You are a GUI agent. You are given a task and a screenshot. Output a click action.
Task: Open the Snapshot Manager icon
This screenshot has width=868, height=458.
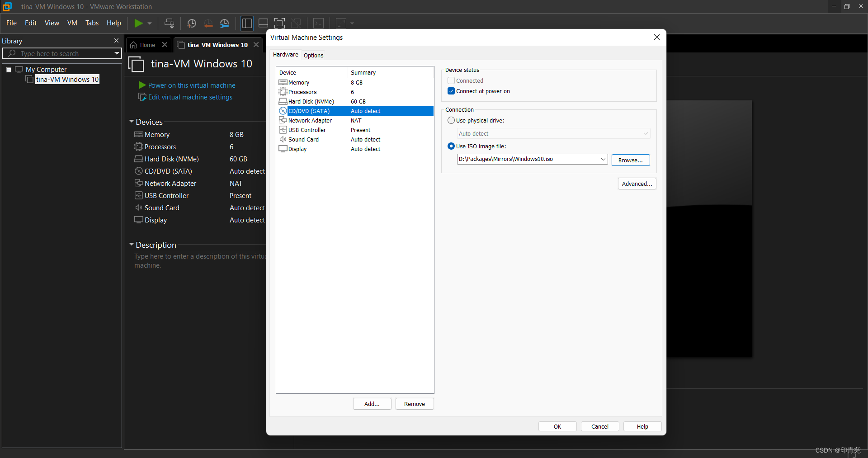click(x=225, y=23)
